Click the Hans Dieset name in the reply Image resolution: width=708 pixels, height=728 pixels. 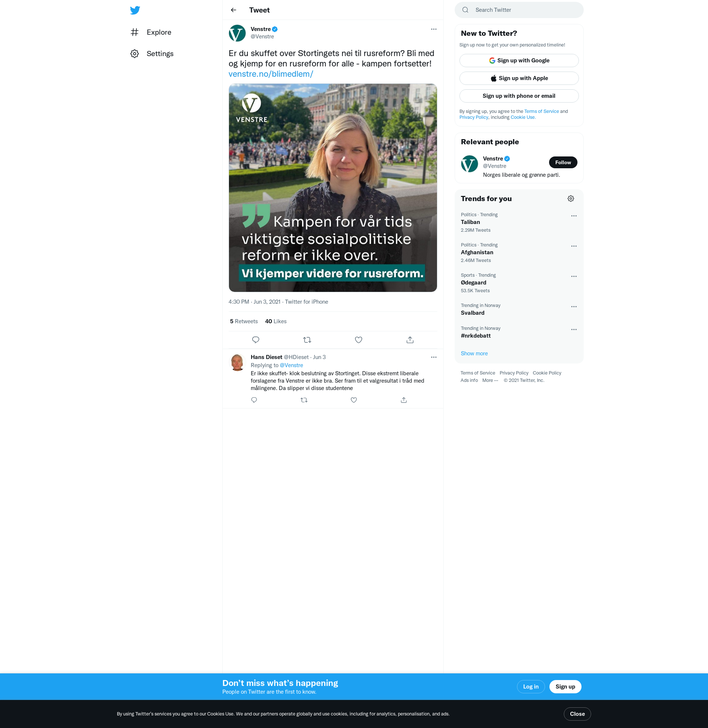click(266, 357)
